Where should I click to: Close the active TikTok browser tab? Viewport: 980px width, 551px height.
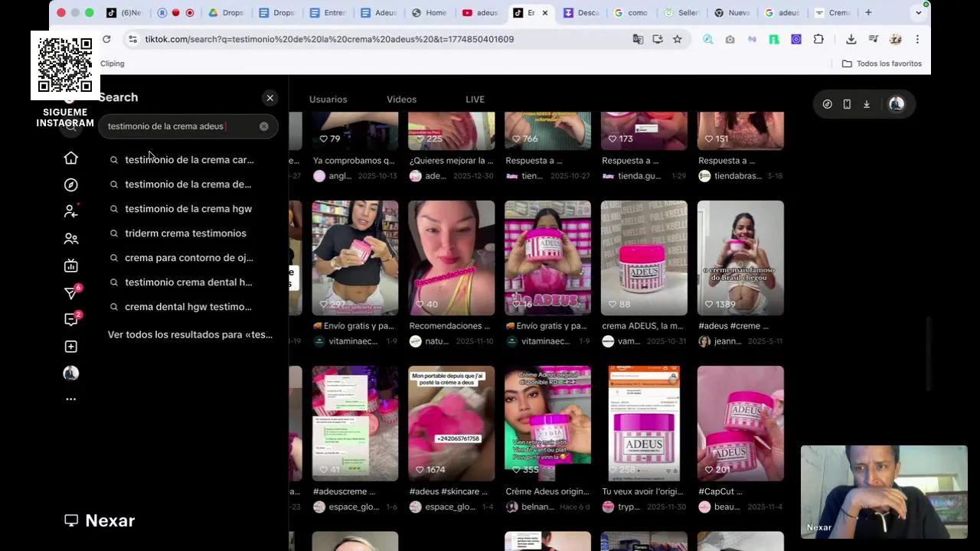tap(545, 12)
